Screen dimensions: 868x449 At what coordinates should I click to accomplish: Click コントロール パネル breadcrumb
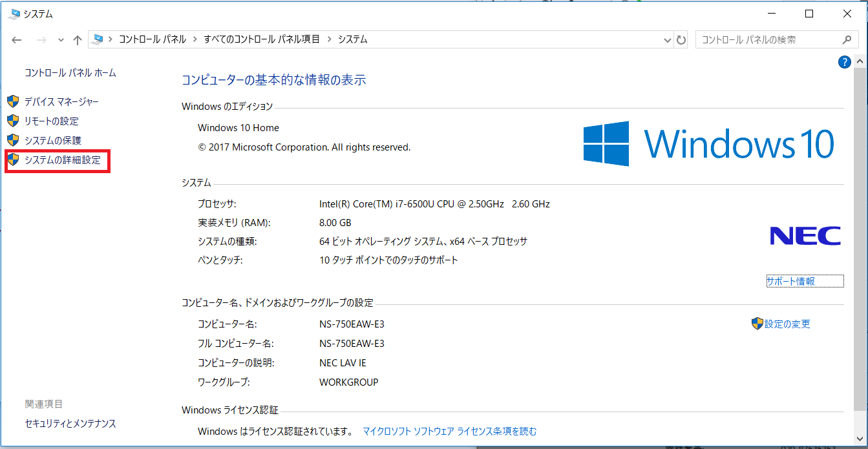[152, 39]
